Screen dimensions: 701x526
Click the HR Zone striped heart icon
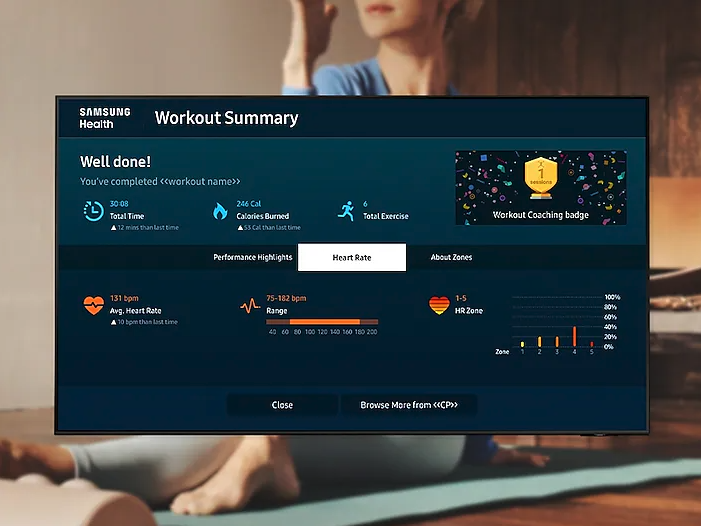click(x=439, y=306)
